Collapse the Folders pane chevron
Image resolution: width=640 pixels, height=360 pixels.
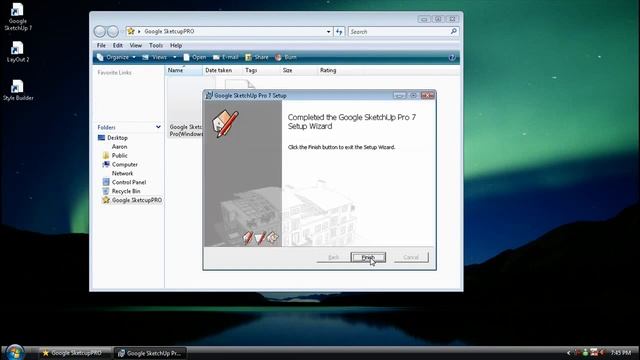click(158, 127)
